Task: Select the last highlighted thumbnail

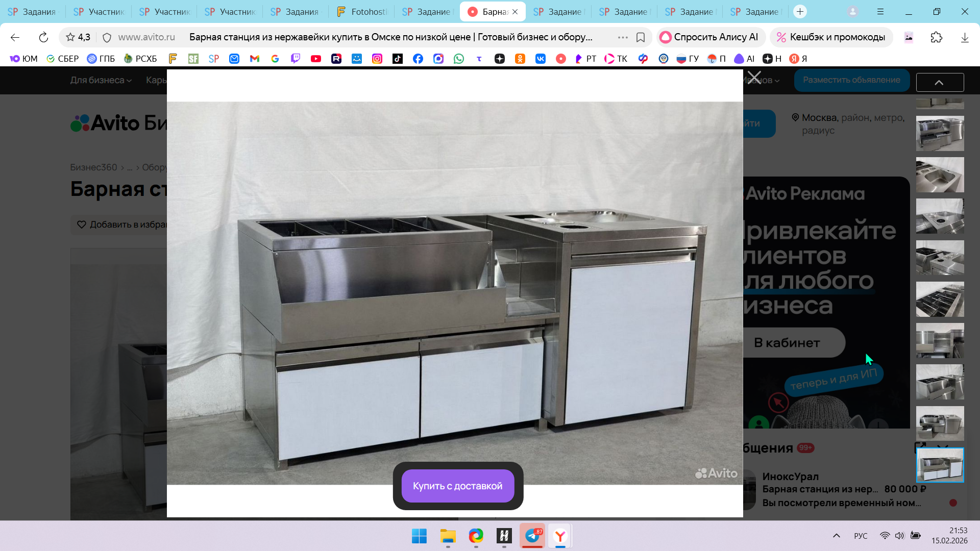Action: pos(940,465)
